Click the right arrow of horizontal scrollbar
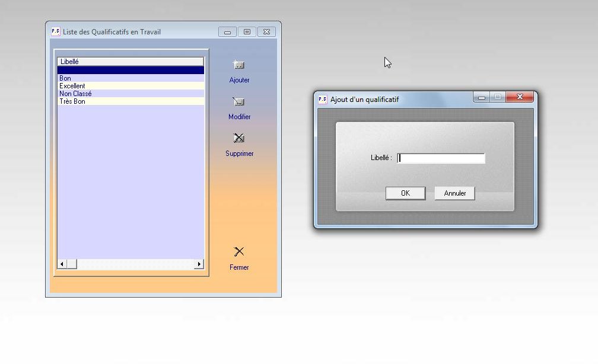Viewport: 598px width, 364px height. coord(199,264)
